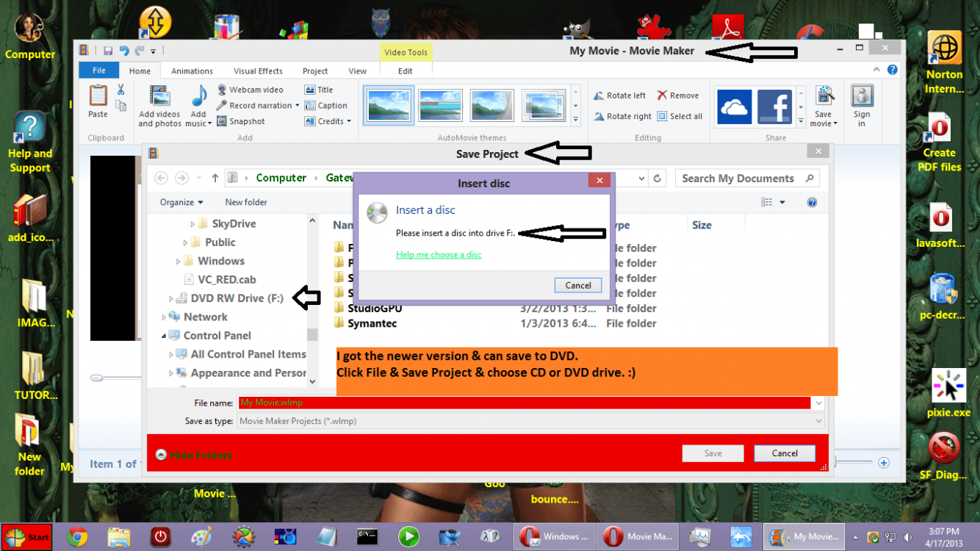980x551 pixels.
Task: Click the navigation pane scrollbar down arrow
Action: [312, 381]
